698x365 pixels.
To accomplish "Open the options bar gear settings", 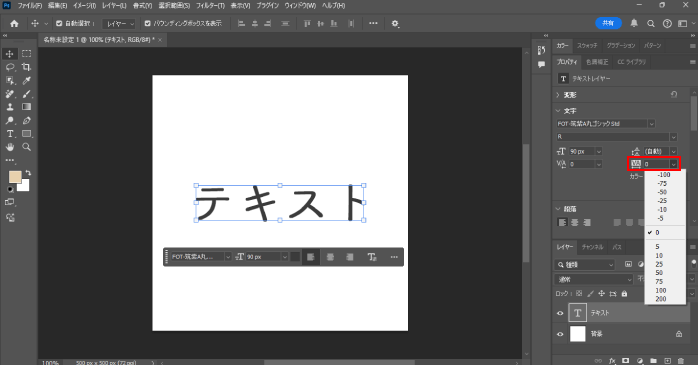I will 395,24.
